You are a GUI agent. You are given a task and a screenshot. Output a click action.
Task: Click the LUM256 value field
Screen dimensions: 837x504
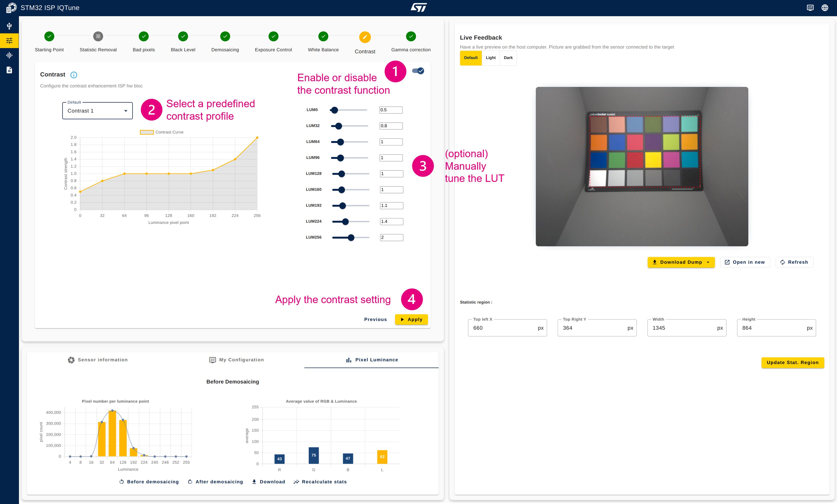tap(391, 238)
